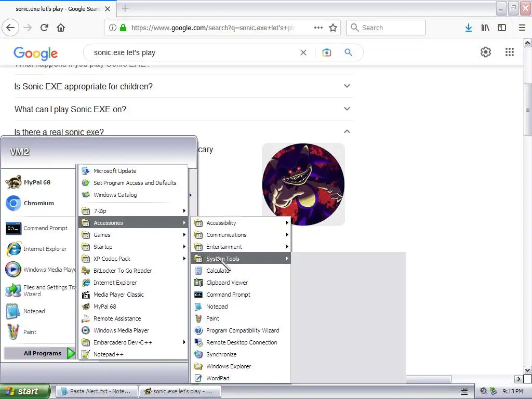Expand the Games program folder
532x399 pixels.
pos(134,235)
